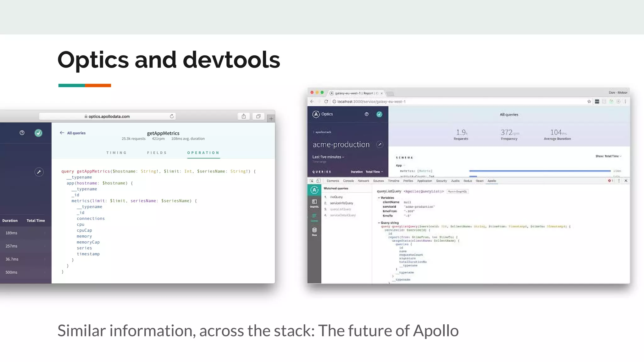
Task: Open the Last five minutes time dropdown
Action: point(328,157)
